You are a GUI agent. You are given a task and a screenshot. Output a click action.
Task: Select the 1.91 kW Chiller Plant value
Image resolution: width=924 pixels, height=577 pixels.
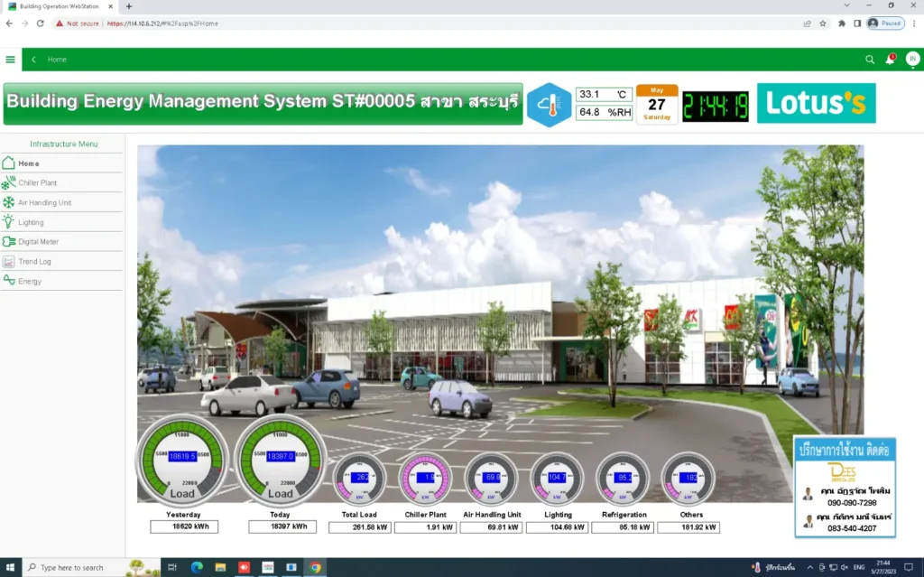426,527
